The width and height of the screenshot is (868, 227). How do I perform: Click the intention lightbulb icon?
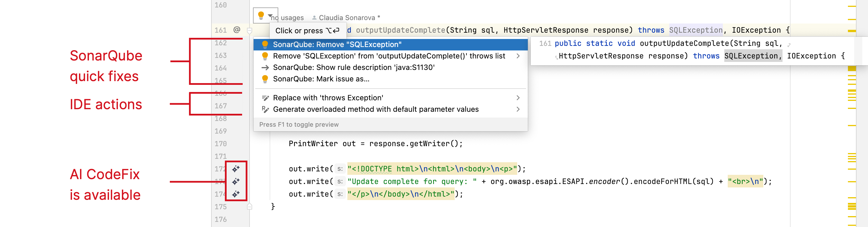(261, 15)
